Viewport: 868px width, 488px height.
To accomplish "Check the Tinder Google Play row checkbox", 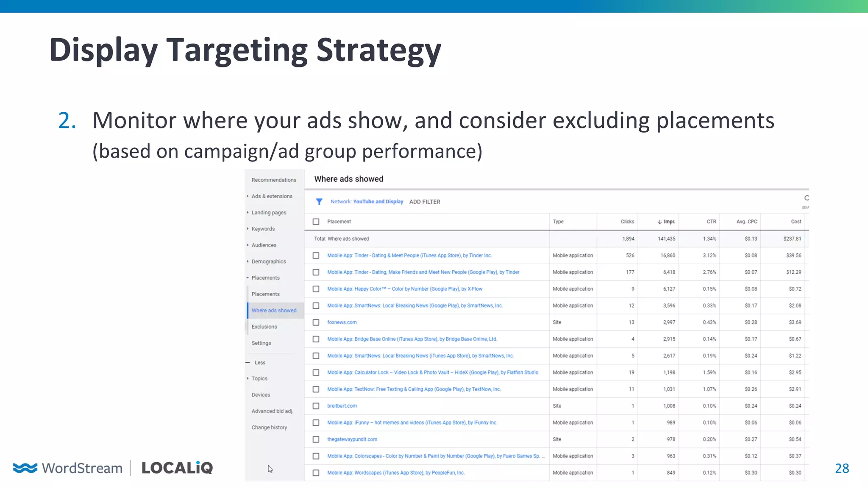I will coord(316,272).
